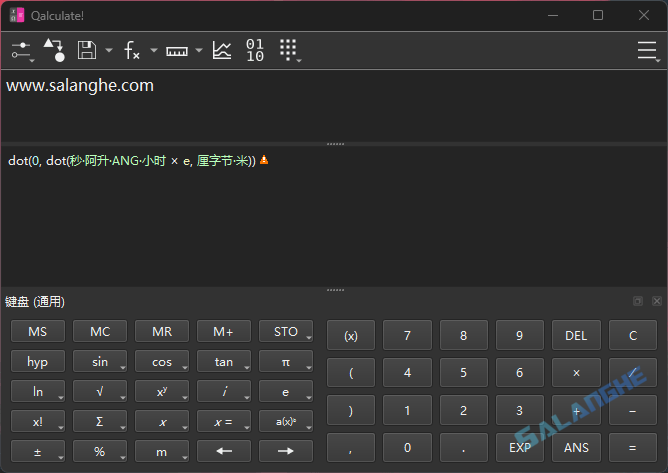This screenshot has height=473, width=668.
Task: Open the functions fx icon
Action: 132,50
